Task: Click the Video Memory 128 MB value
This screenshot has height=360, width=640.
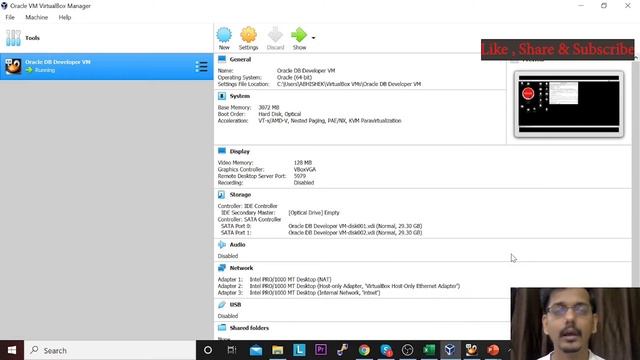Action: (x=302, y=162)
